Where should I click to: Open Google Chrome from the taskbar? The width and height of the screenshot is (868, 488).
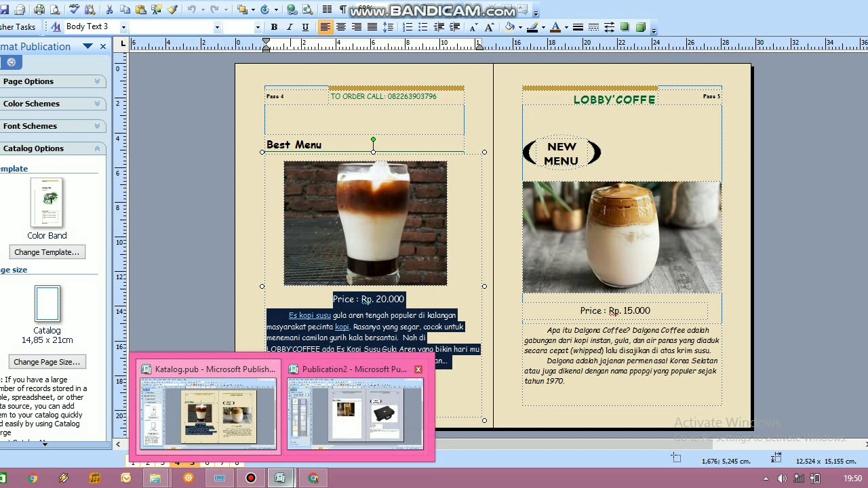pyautogui.click(x=33, y=479)
